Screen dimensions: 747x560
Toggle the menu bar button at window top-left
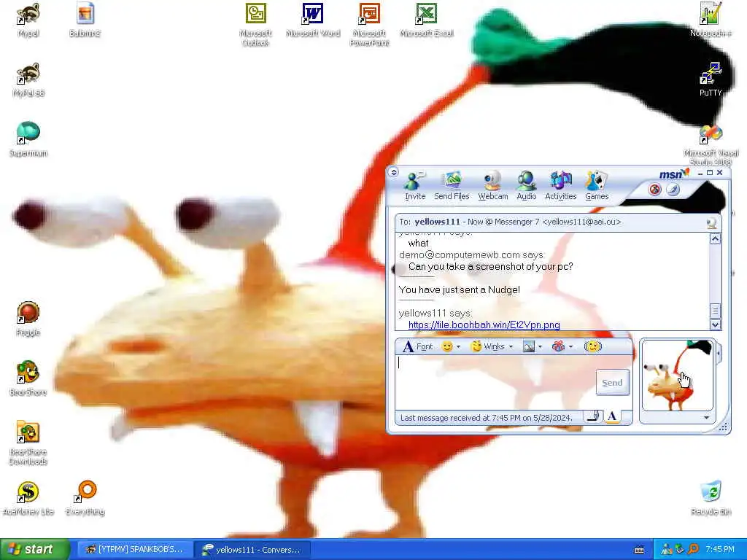(x=393, y=172)
